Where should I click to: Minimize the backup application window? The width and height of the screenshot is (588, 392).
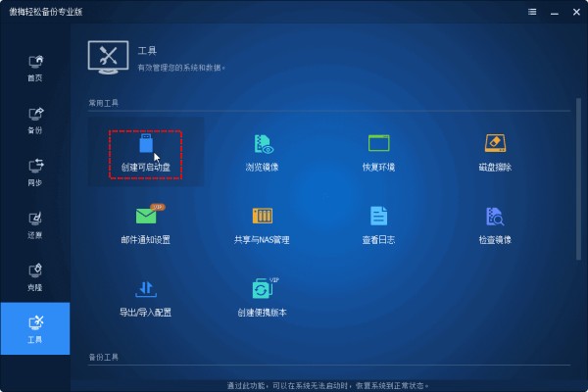pos(555,13)
